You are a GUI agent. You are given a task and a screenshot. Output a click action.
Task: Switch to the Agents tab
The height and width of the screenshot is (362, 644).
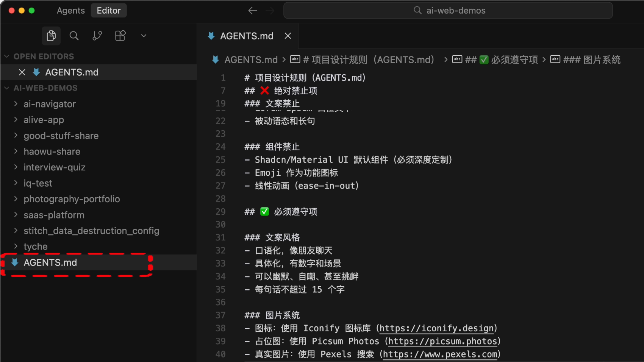point(71,11)
